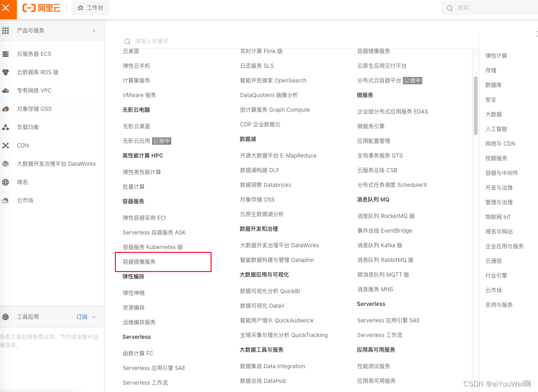
Task: Select 数据库 in the category list
Action: pos(494,85)
